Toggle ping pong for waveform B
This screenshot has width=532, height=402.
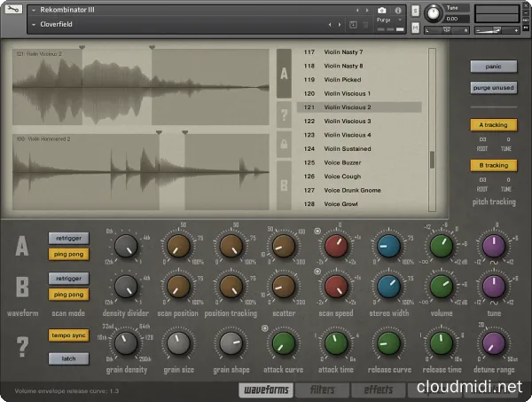pyautogui.click(x=69, y=295)
